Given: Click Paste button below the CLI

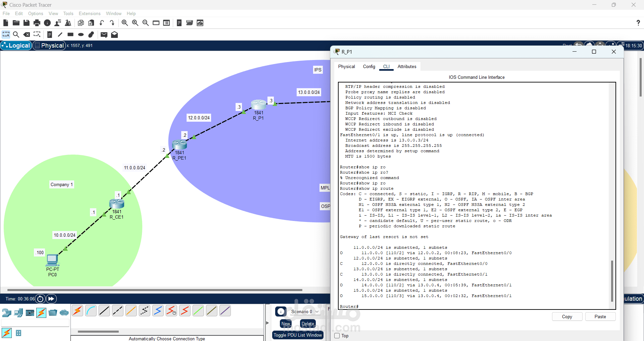Looking at the screenshot, I should [600, 317].
